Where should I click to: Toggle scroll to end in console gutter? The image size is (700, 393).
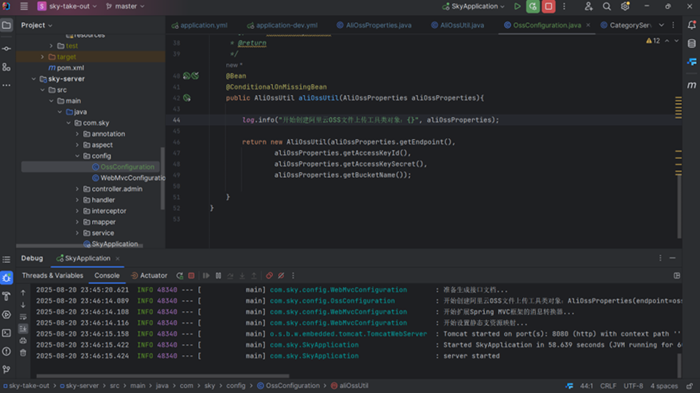pos(23,329)
